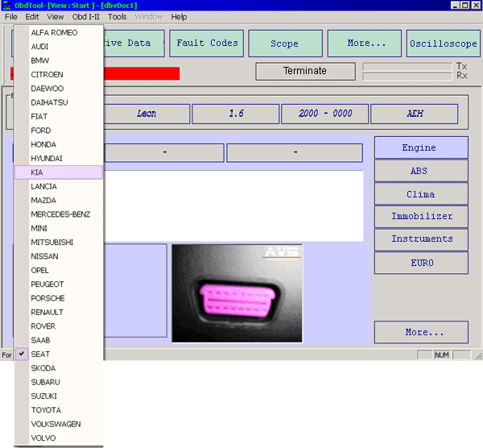Viewport: 483px width, 448px height.
Task: Choose HYUNDAI from the menu
Action: click(59, 159)
